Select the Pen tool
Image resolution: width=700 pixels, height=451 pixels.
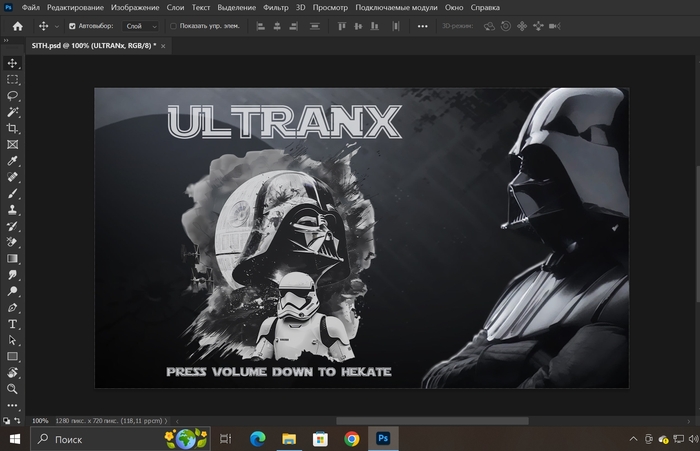[13, 308]
